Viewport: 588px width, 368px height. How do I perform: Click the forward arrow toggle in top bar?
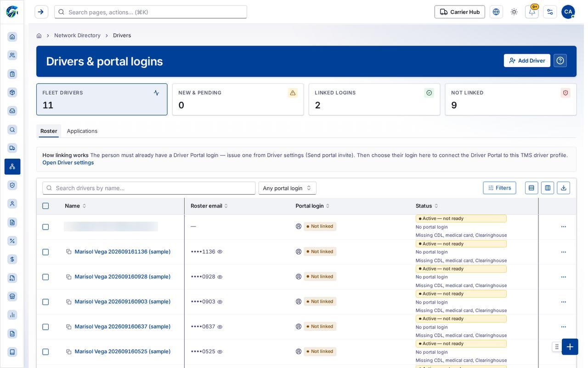[41, 12]
